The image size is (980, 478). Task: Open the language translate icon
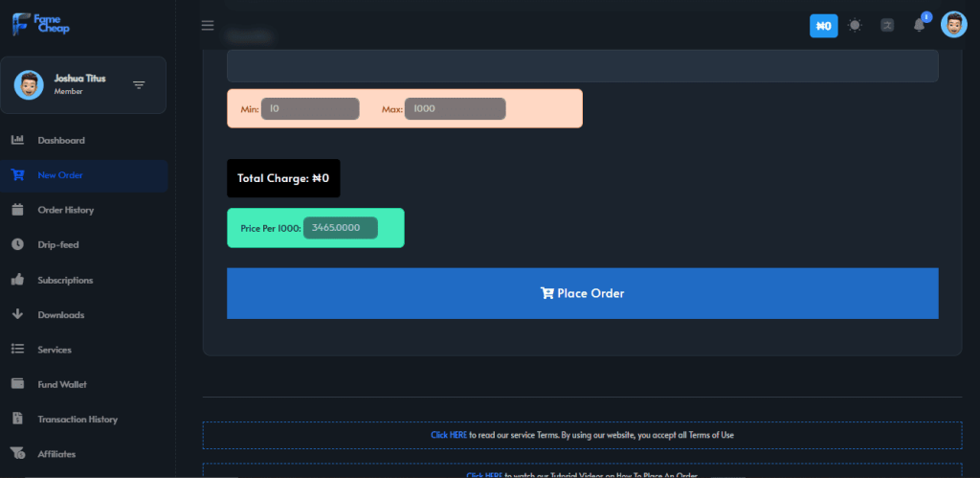[x=887, y=26]
